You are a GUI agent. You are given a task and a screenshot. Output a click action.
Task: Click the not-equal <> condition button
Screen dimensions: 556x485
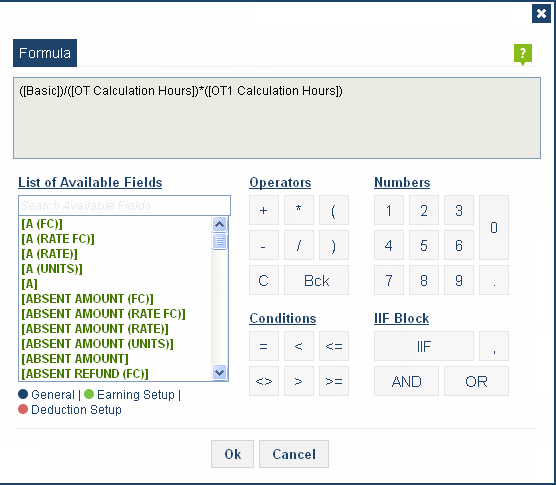point(263,381)
